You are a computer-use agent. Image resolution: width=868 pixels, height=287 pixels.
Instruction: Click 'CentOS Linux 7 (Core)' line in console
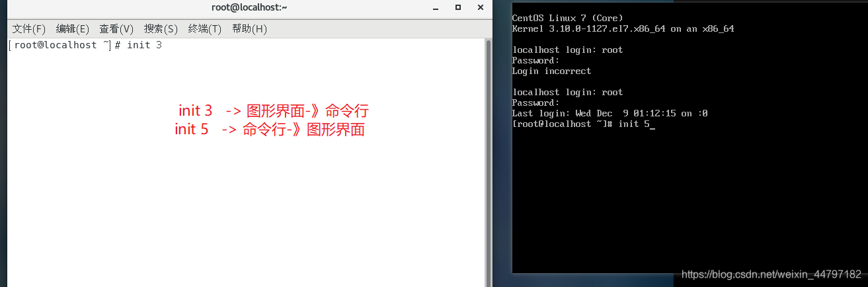[567, 18]
